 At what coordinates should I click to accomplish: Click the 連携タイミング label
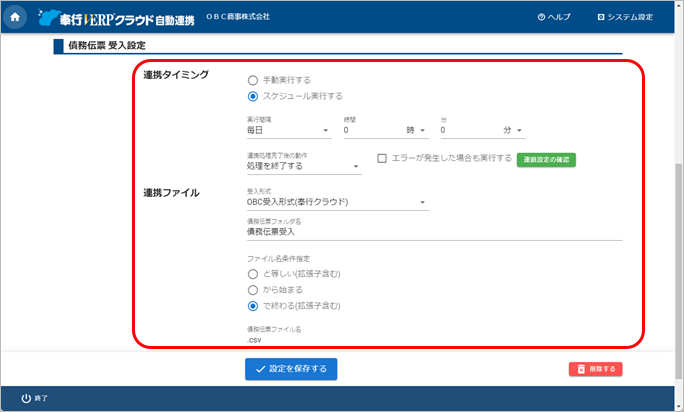(176, 75)
